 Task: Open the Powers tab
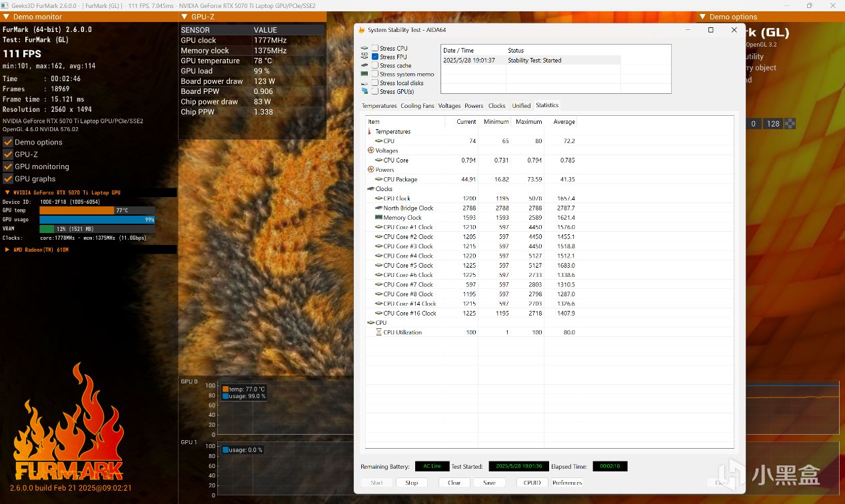tap(474, 106)
